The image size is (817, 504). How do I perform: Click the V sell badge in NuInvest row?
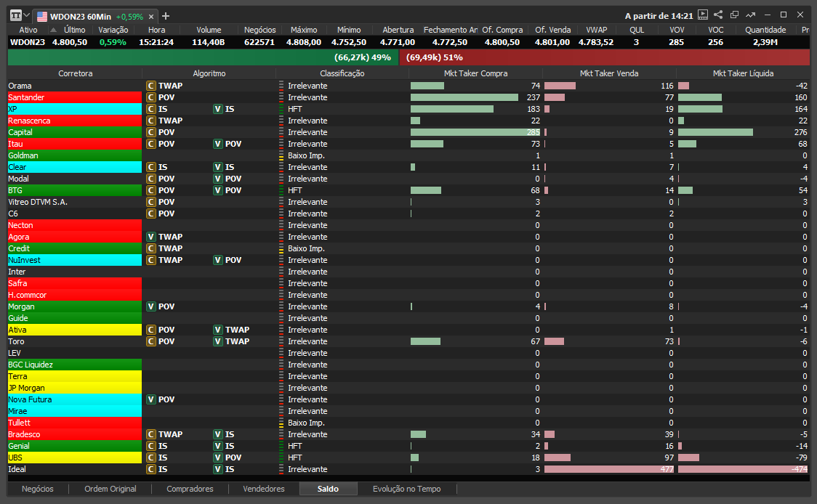(x=218, y=260)
